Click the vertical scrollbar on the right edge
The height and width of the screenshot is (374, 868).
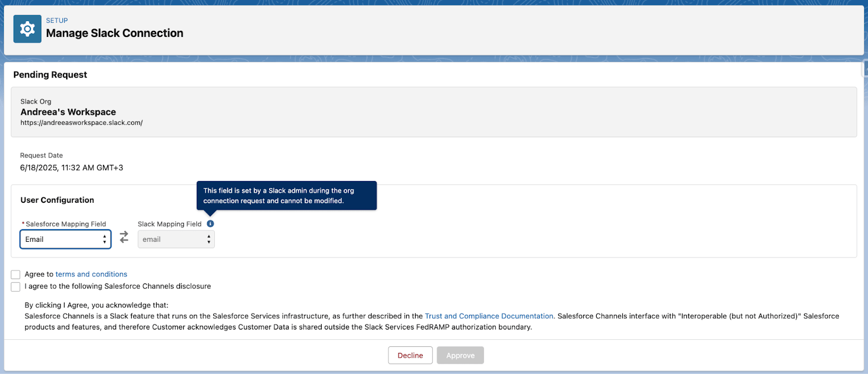(865, 70)
